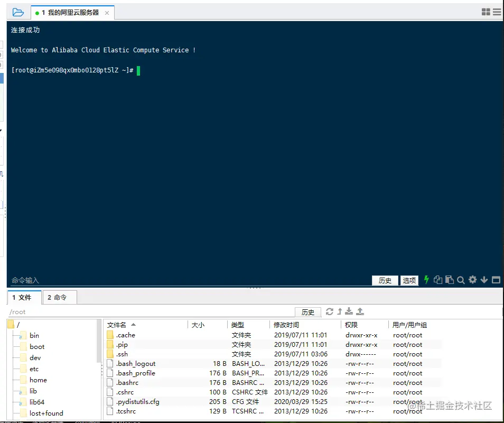Click the .cache folder icon

110,335
